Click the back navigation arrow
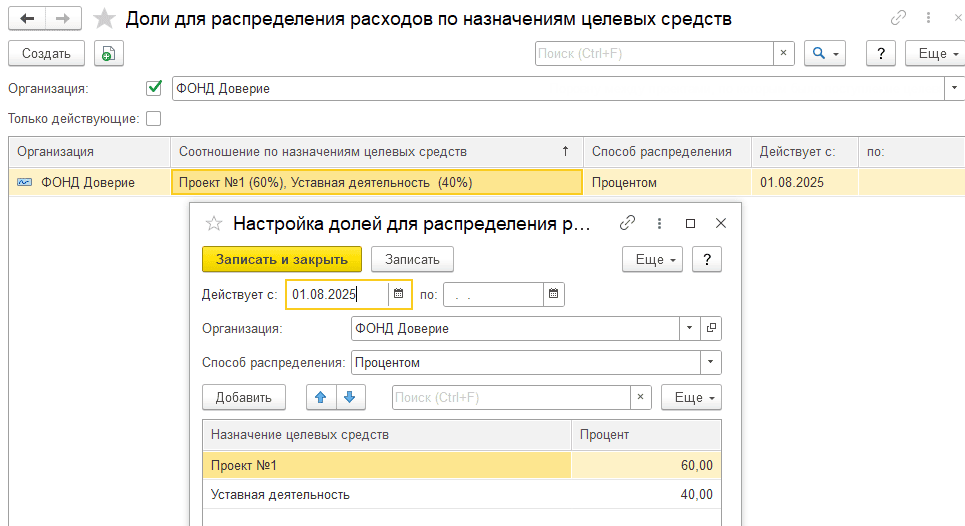Screen dimensions: 965x526 [27, 18]
